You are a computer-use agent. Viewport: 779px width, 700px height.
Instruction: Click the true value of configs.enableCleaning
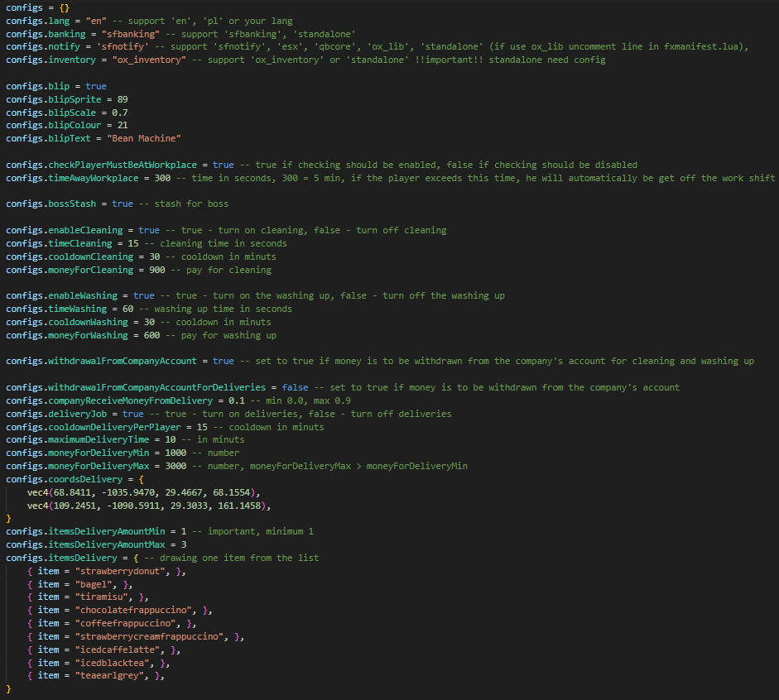[x=149, y=230]
